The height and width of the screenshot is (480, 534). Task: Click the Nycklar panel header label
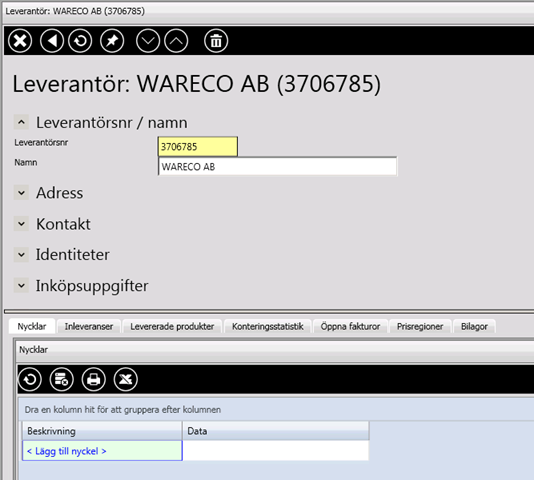[33, 350]
